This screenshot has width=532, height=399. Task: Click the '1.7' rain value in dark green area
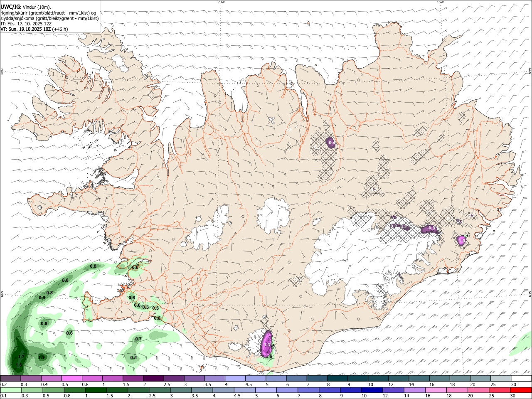(21, 357)
